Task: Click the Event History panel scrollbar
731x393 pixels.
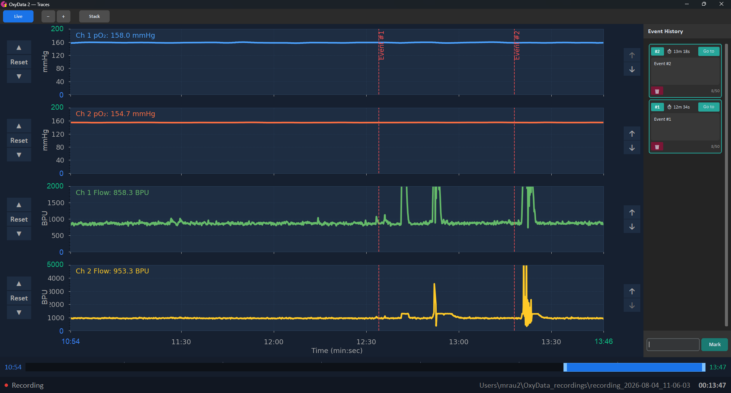Action: pos(726,185)
